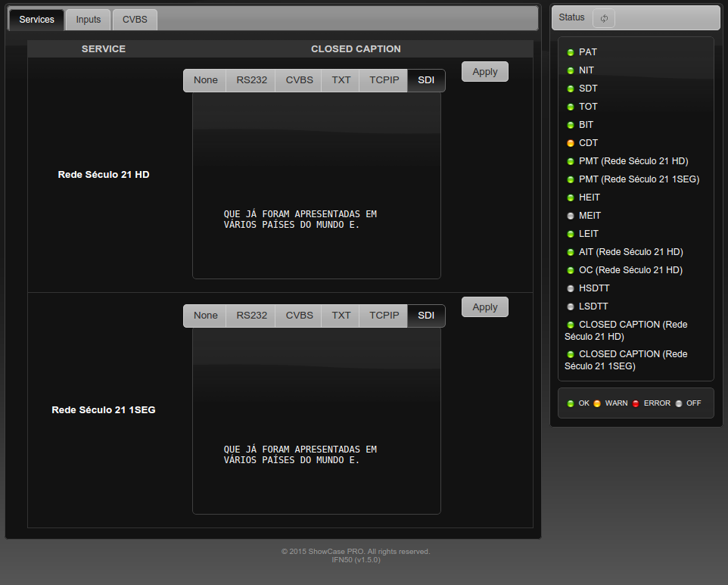Click the red ERROR legend indicator
728x585 pixels.
(x=636, y=403)
